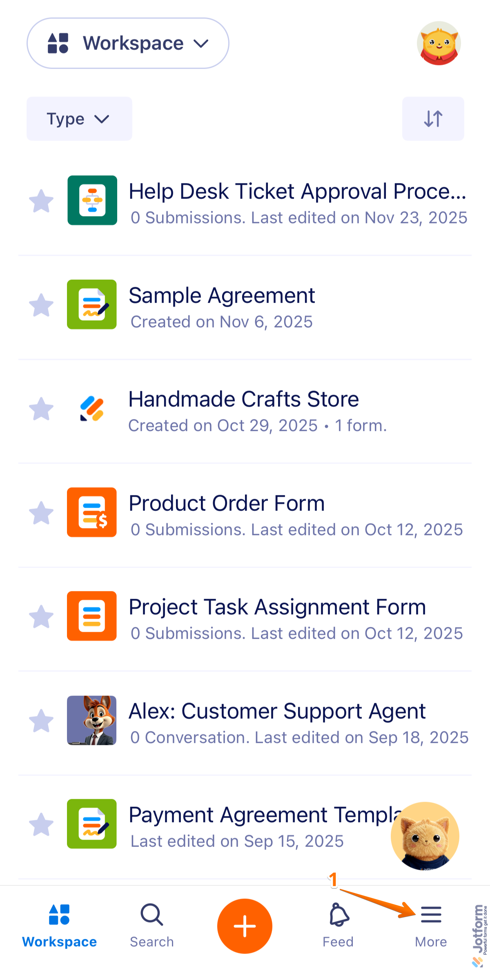Tap the orange create button
This screenshot has width=490, height=980.
[245, 926]
